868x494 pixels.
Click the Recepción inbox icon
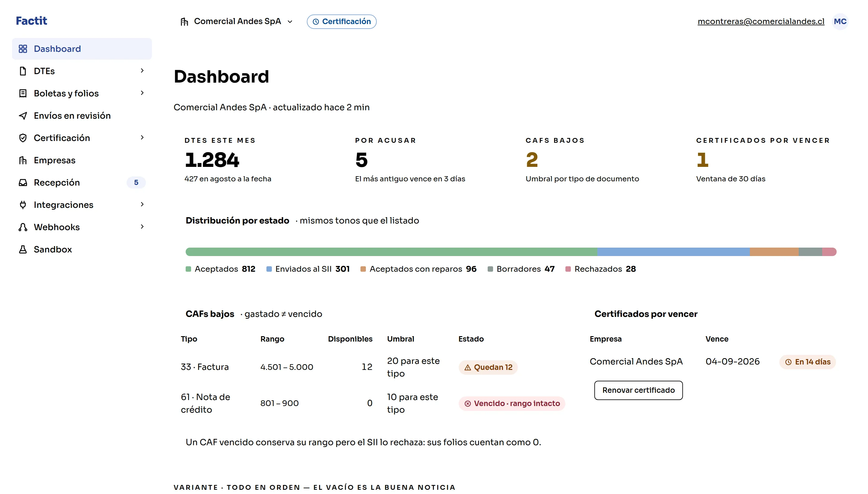tap(23, 183)
